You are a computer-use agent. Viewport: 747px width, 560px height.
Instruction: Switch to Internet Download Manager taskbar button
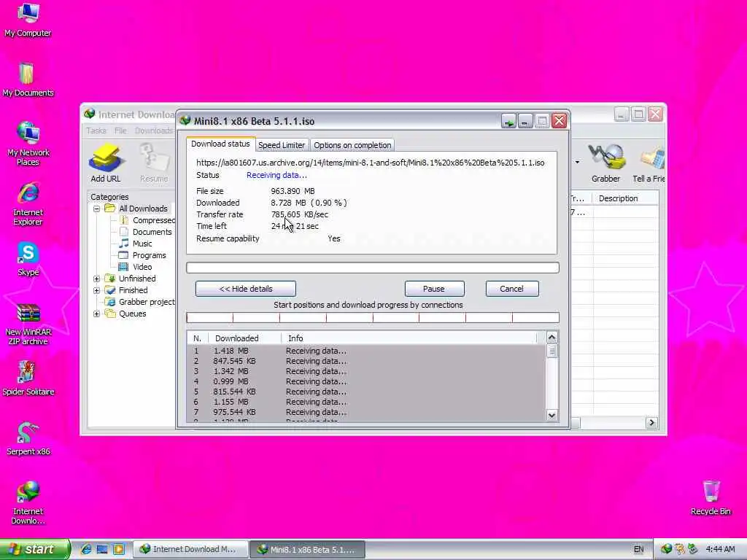coord(190,549)
